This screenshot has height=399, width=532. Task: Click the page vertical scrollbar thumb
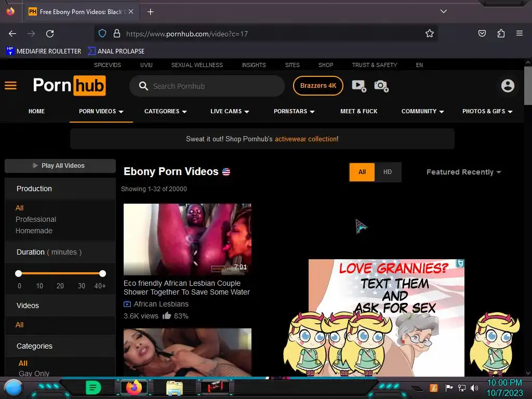528,86
